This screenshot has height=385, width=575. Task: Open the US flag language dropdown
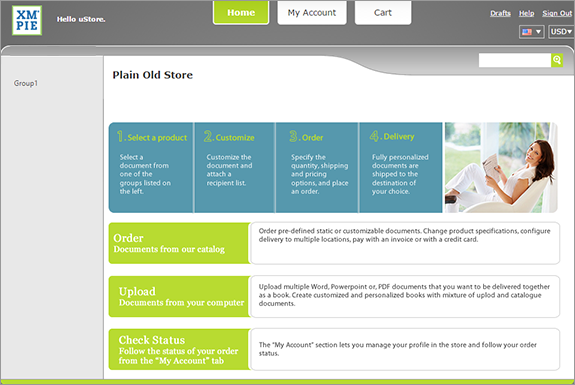pyautogui.click(x=531, y=32)
